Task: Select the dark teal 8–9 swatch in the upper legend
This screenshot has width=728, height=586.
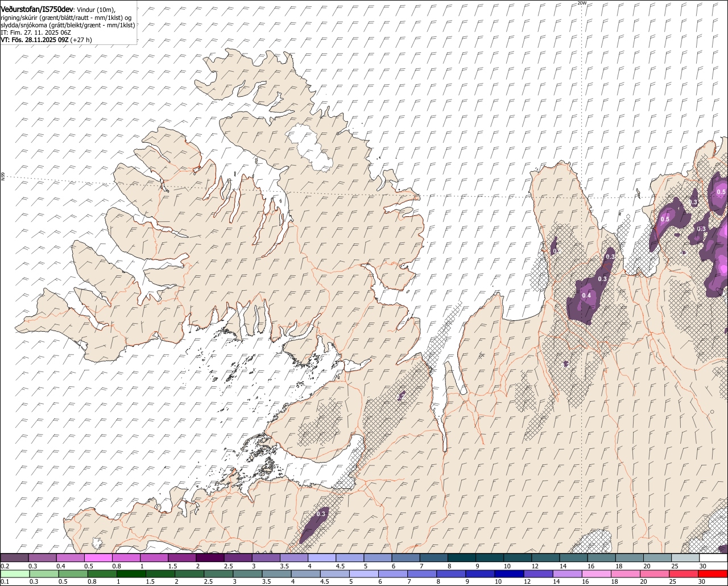Action: pos(462,558)
